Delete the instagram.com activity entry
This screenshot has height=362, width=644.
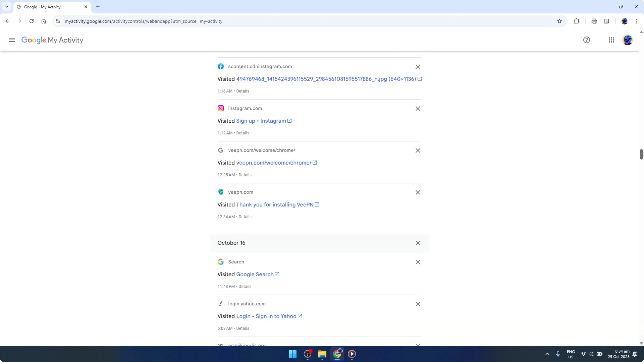point(418,109)
